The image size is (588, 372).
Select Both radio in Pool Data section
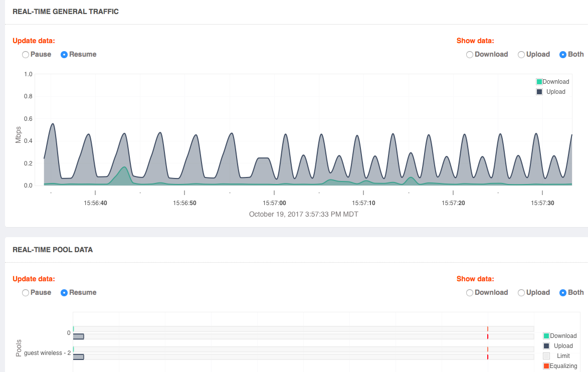click(563, 293)
